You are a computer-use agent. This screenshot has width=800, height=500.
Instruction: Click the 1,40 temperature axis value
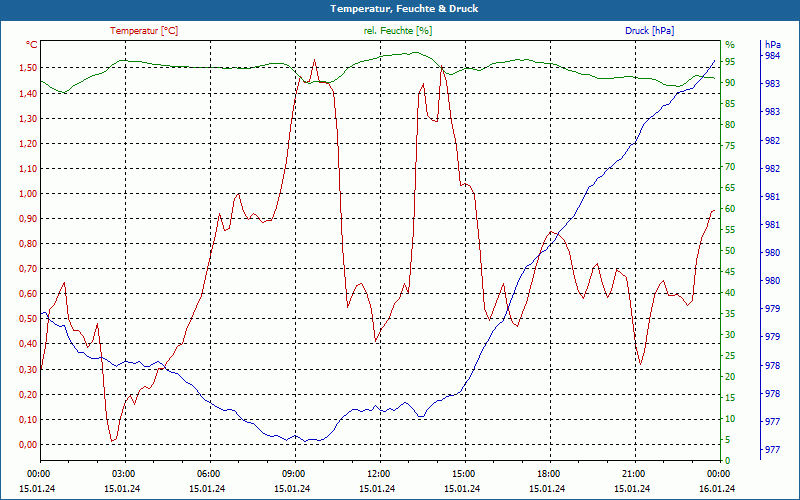tap(28, 93)
